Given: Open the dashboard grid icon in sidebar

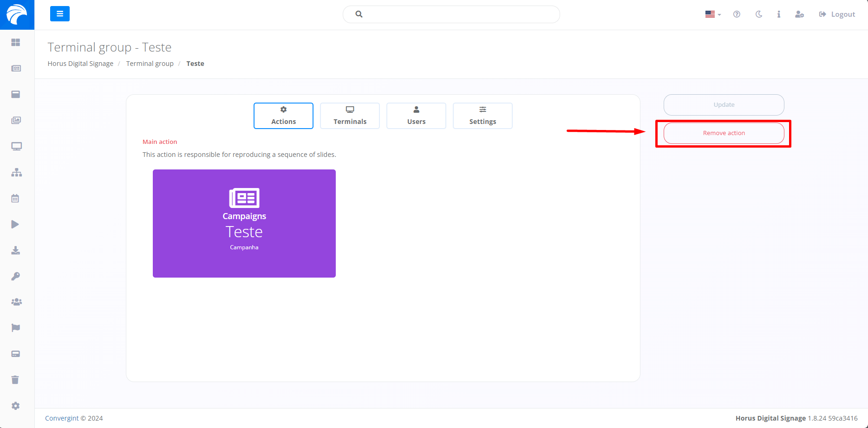Looking at the screenshot, I should [x=16, y=42].
